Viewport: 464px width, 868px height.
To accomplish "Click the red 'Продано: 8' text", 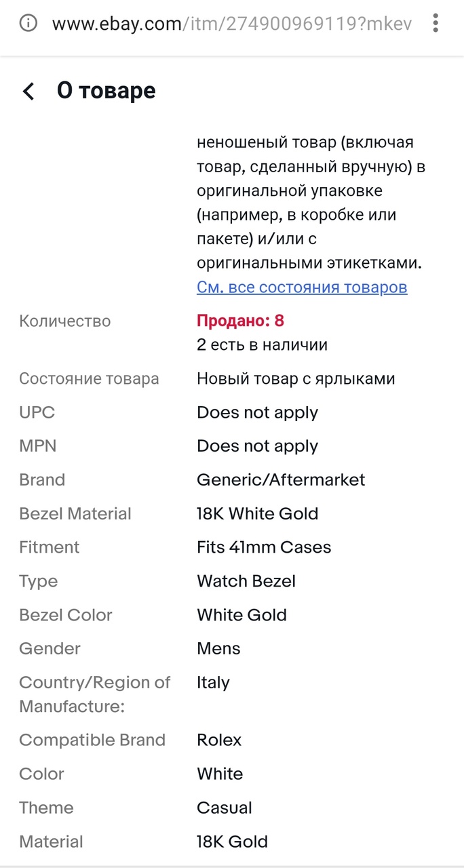I will pos(240,321).
